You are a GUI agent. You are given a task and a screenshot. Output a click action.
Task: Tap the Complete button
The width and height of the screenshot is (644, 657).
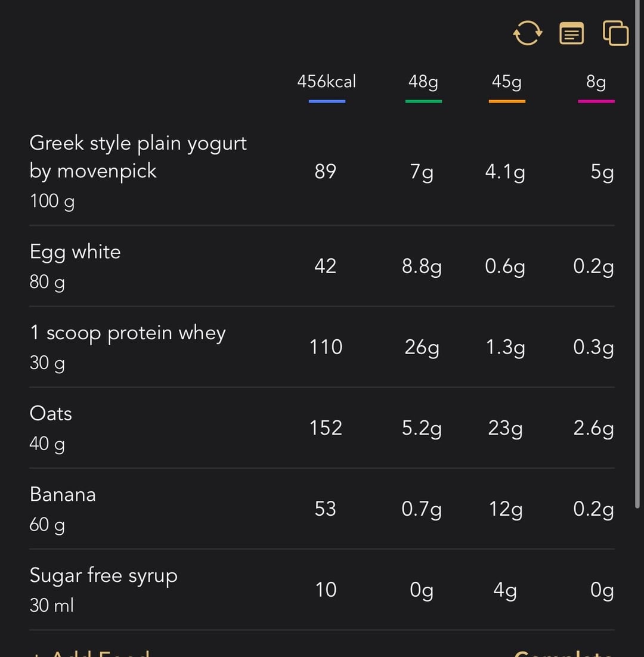pos(564,653)
